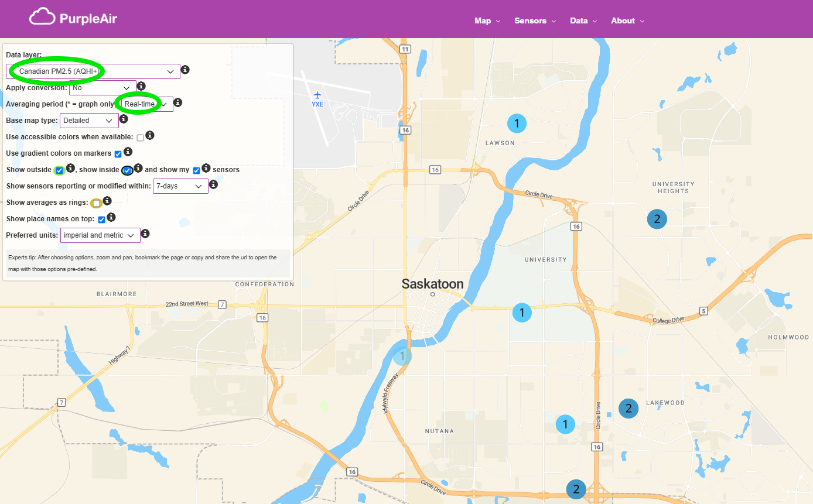This screenshot has width=813, height=504.
Task: Select sensor marker 2 at bottom Circle Drive interchange
Action: [576, 489]
